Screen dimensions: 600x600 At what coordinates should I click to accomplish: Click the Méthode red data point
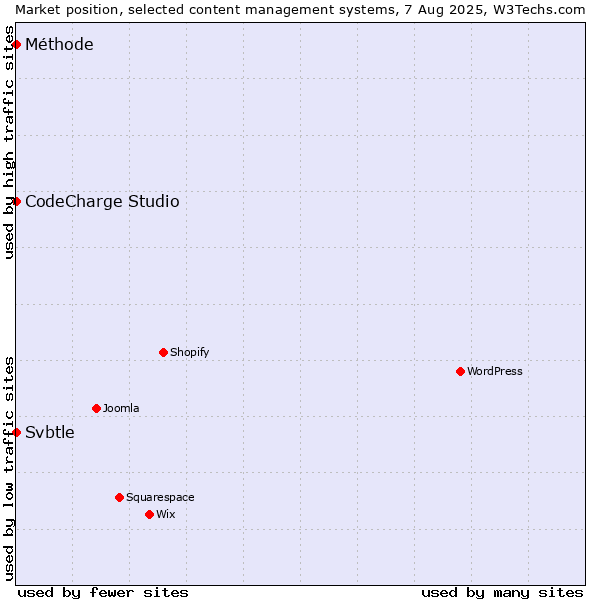(x=16, y=45)
